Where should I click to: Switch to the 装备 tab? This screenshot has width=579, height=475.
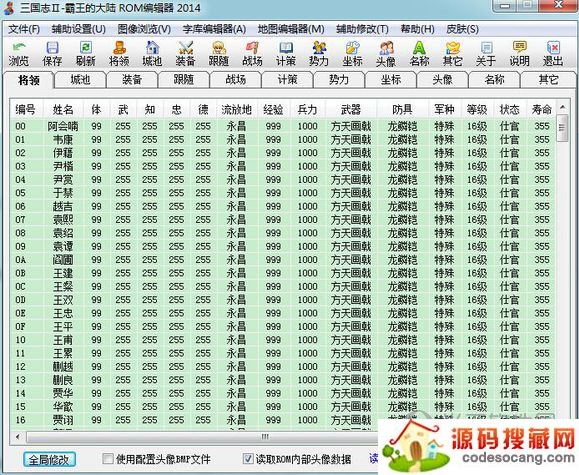point(132,80)
